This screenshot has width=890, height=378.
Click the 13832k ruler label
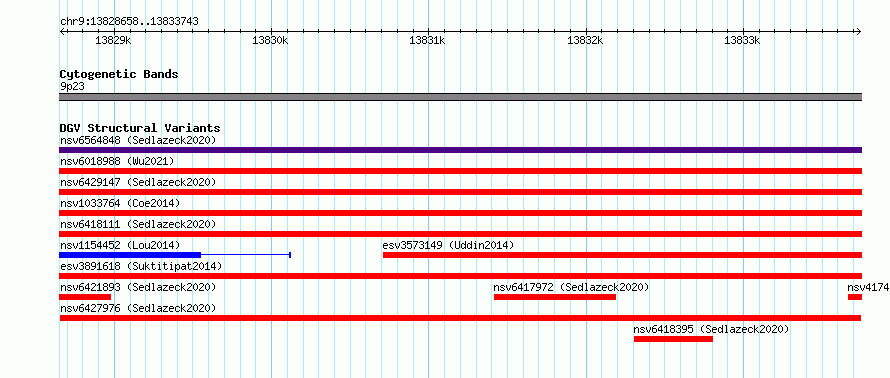[x=585, y=40]
